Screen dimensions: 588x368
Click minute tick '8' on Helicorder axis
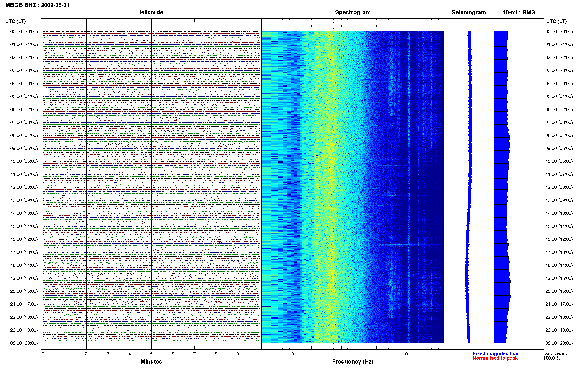coord(216,354)
